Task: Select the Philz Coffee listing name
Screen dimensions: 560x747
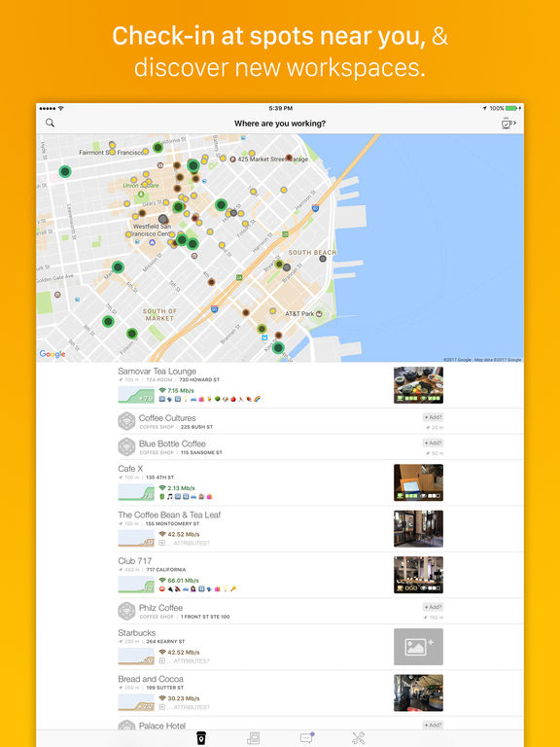Action: click(x=160, y=608)
